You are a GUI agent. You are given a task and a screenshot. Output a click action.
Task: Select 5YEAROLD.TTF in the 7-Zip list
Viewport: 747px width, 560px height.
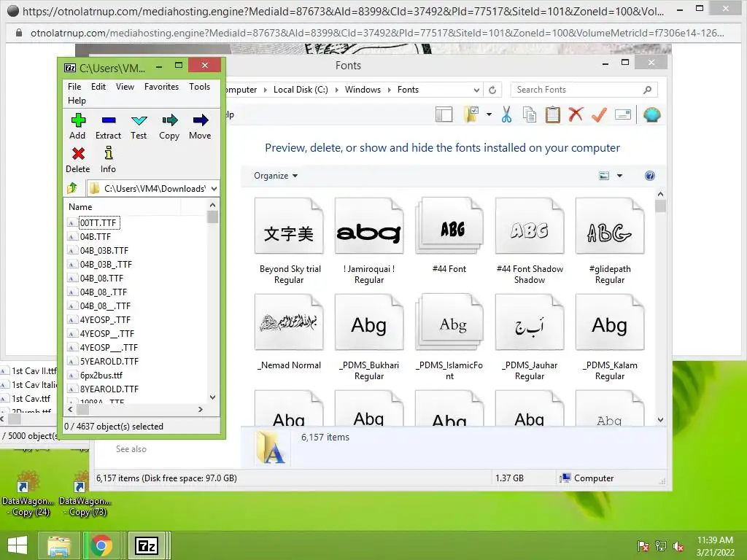(109, 362)
